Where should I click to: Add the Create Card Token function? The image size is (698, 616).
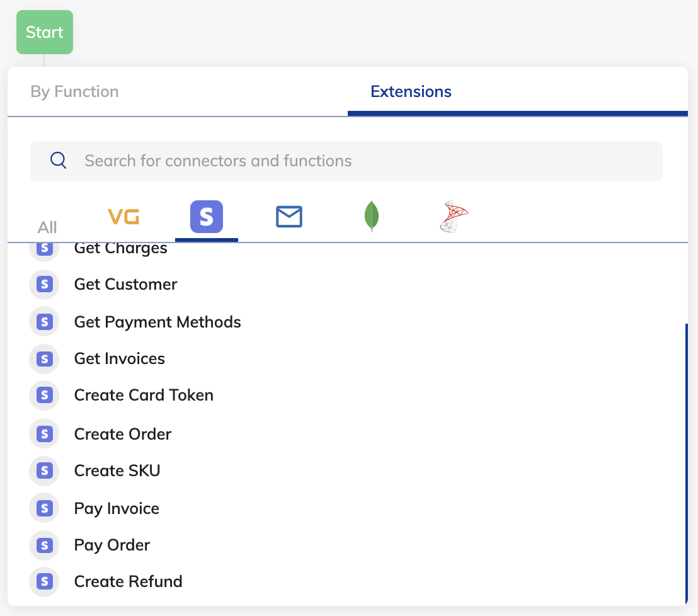coord(144,396)
